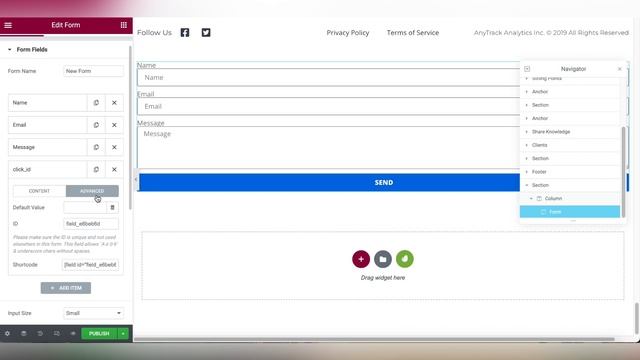Click the add new section plus button
This screenshot has width=640, height=360.
click(361, 259)
